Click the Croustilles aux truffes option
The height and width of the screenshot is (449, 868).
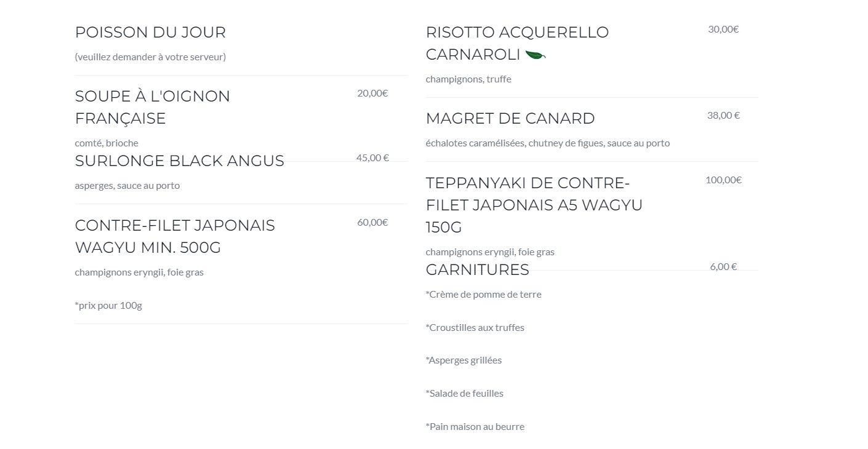475,328
